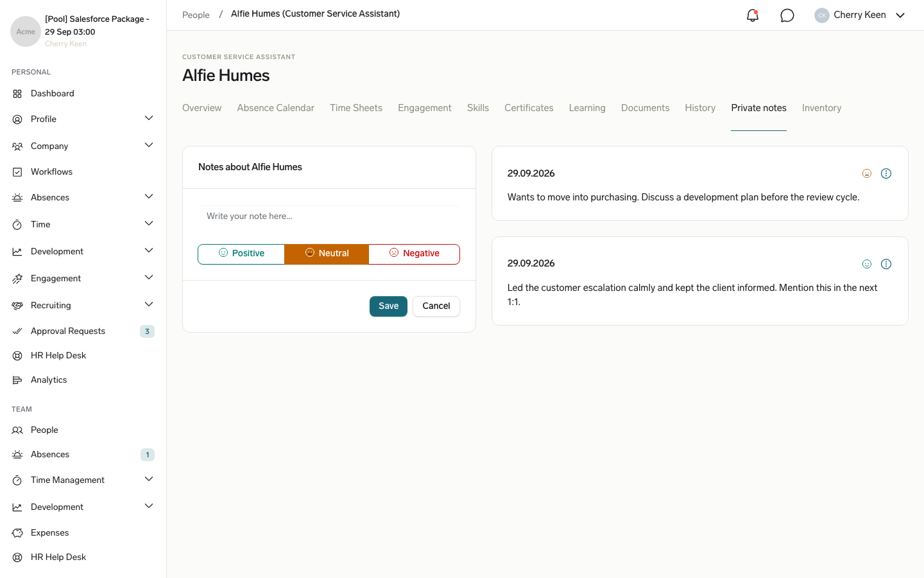
Task: Click the team People icon
Action: (17, 430)
